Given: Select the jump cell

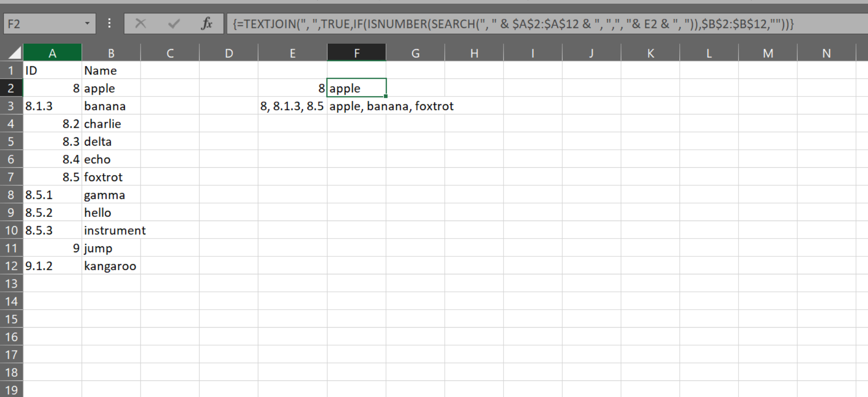Looking at the screenshot, I should click(x=111, y=248).
